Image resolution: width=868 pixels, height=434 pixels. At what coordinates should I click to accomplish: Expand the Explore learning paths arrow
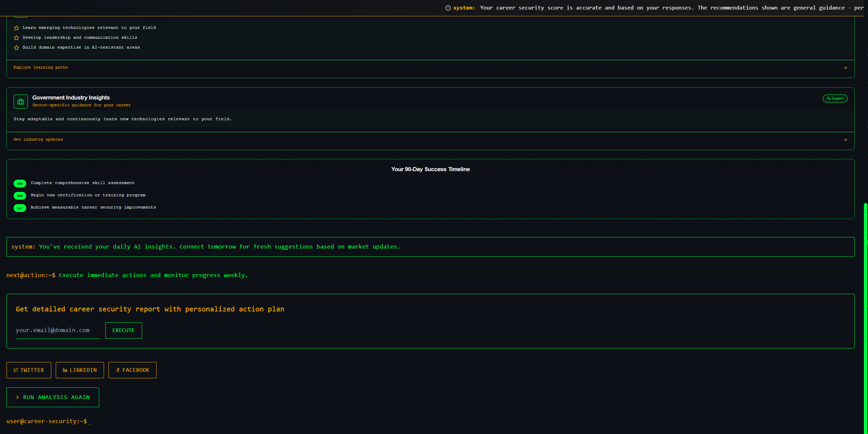(845, 68)
